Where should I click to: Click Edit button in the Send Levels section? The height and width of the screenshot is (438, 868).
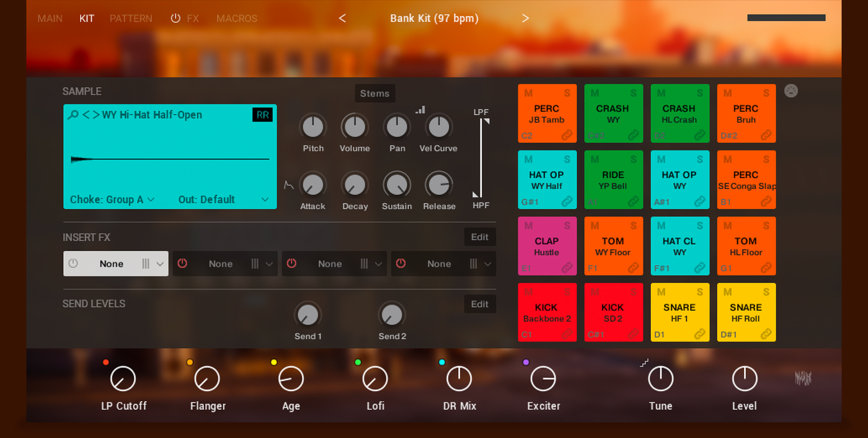click(480, 304)
